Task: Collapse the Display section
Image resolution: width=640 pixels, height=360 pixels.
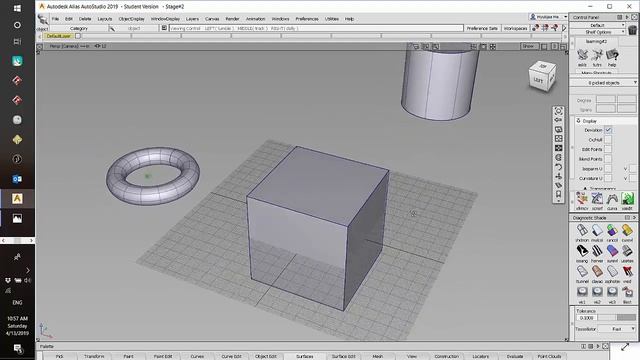Action: click(578, 121)
